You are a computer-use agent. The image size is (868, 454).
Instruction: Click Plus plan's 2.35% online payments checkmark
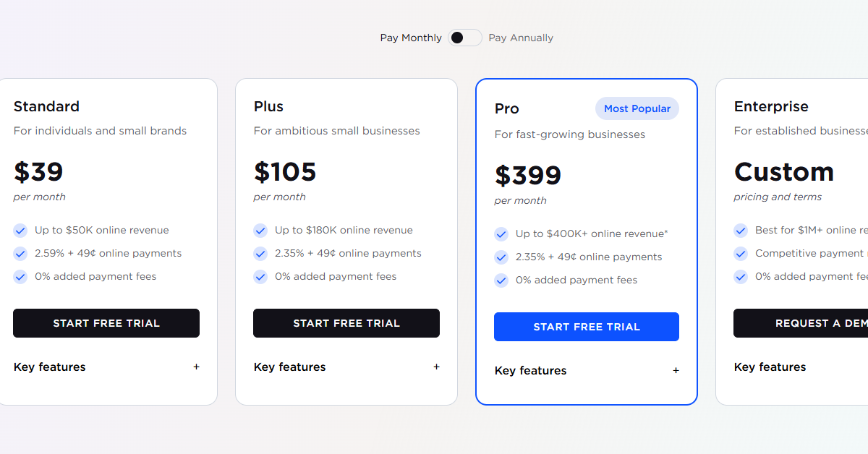tap(260, 253)
